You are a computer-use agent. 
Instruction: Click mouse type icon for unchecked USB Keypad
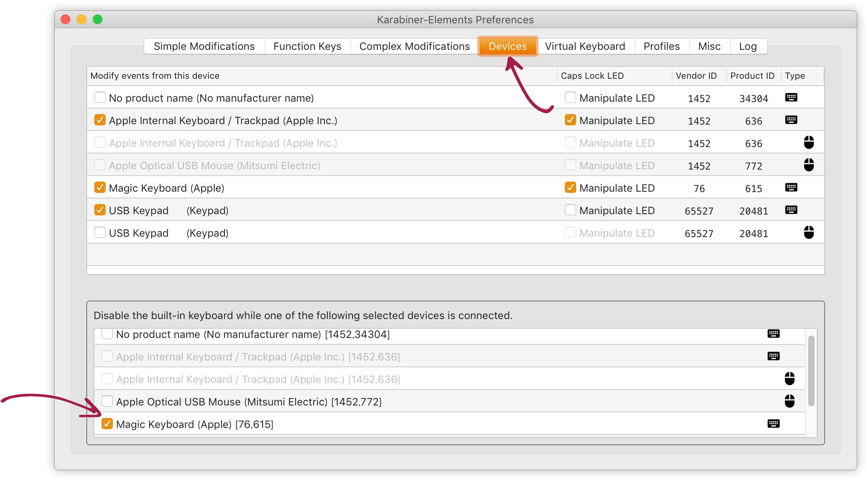tap(809, 233)
